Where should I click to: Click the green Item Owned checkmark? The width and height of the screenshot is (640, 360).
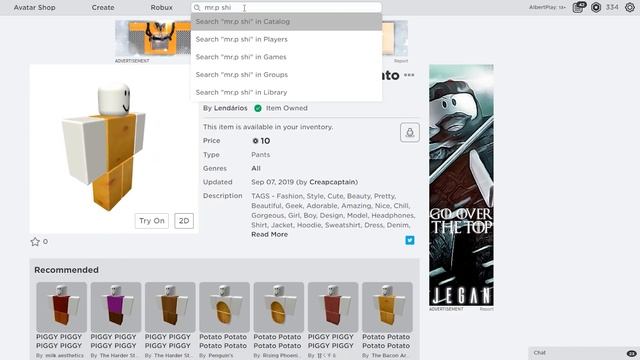coord(258,108)
